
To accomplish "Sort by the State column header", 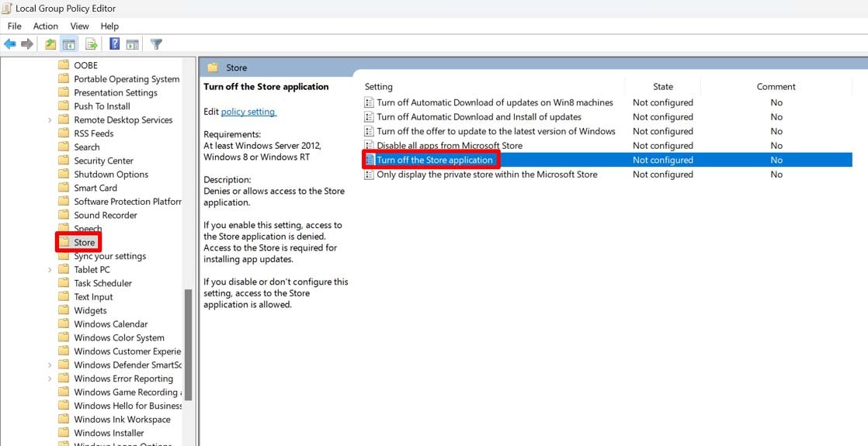I will pyautogui.click(x=662, y=87).
